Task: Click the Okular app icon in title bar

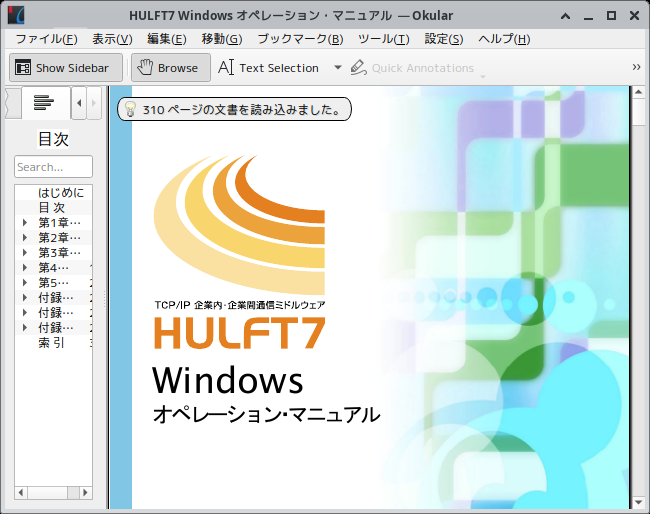Action: [16, 15]
